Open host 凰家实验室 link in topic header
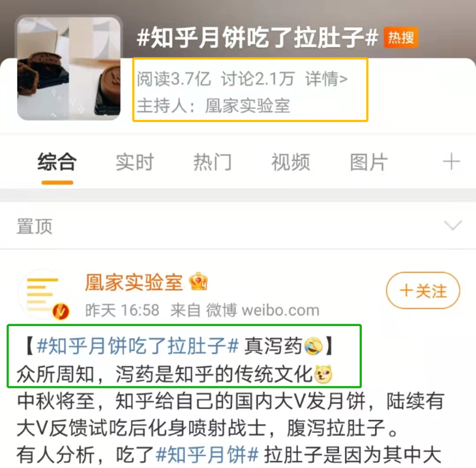The height and width of the screenshot is (468, 476). (x=248, y=106)
